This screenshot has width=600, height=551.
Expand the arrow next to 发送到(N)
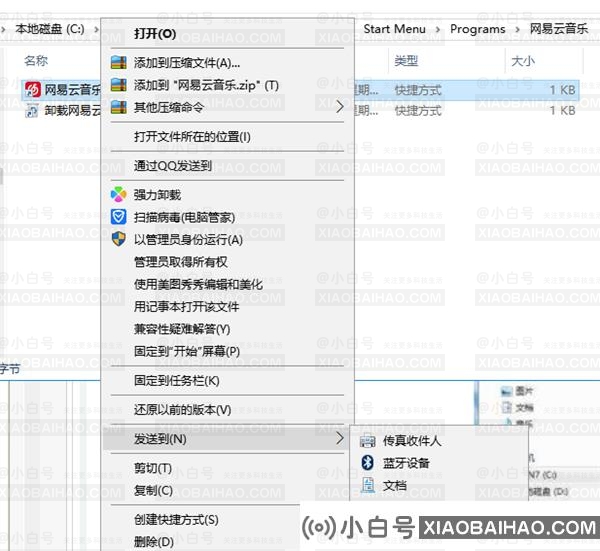[x=340, y=439]
